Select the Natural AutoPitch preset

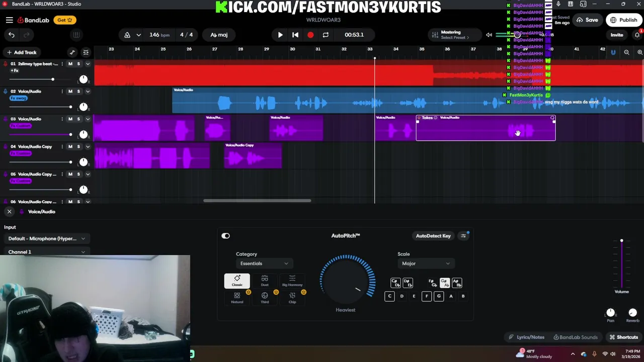tap(237, 298)
